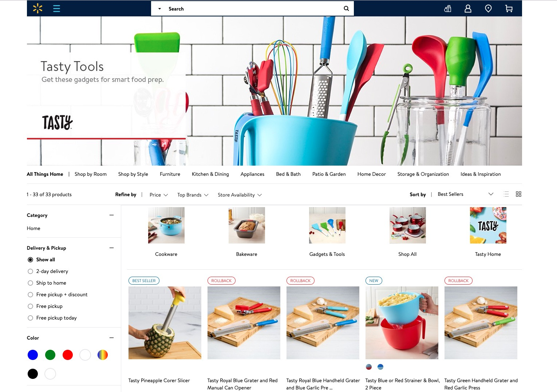This screenshot has height=392, width=557.
Task: Open the Top Brands dropdown
Action: 193,195
